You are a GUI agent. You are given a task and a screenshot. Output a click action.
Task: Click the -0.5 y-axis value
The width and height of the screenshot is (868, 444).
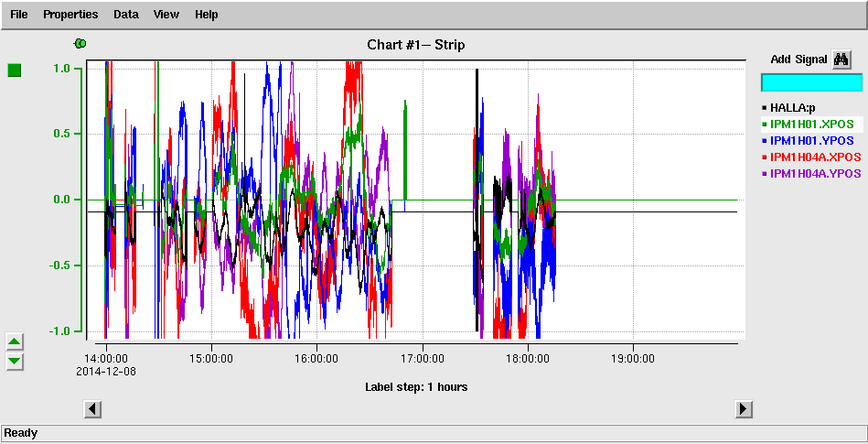coord(58,265)
